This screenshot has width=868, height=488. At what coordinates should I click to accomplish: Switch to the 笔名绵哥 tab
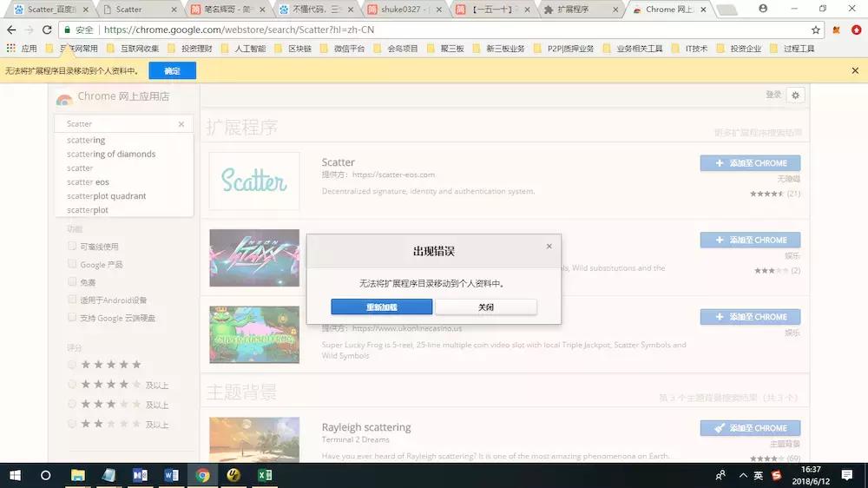227,10
